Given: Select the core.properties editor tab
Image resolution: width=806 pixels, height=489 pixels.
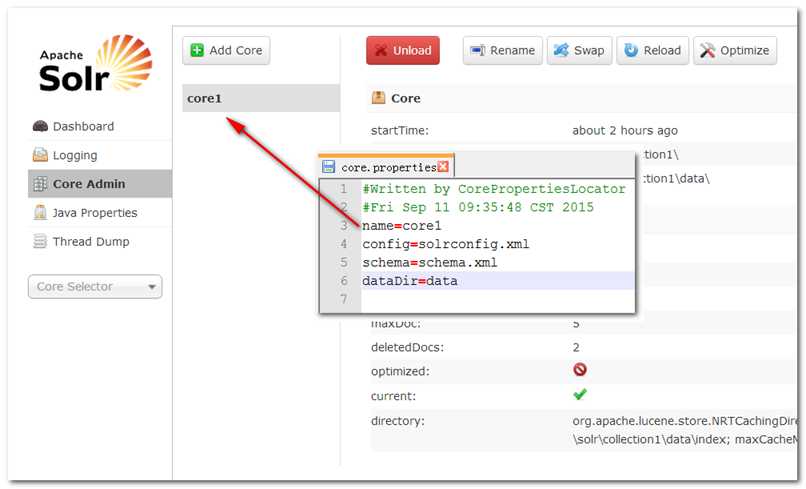Looking at the screenshot, I should pos(386,167).
